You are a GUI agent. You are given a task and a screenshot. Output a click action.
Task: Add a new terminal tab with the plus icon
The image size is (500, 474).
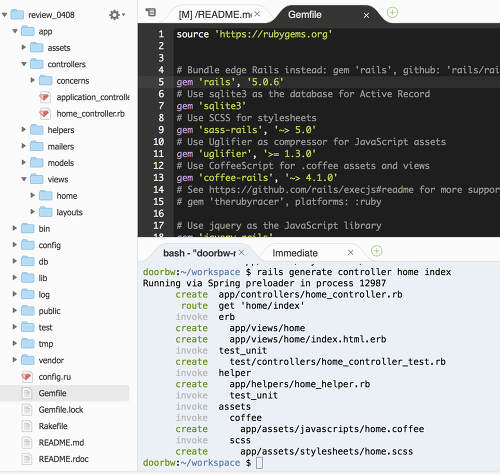click(x=377, y=251)
